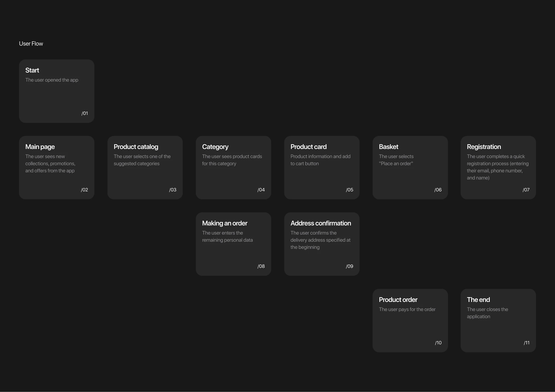Click the /01 step number
The image size is (555, 392).
point(85,113)
